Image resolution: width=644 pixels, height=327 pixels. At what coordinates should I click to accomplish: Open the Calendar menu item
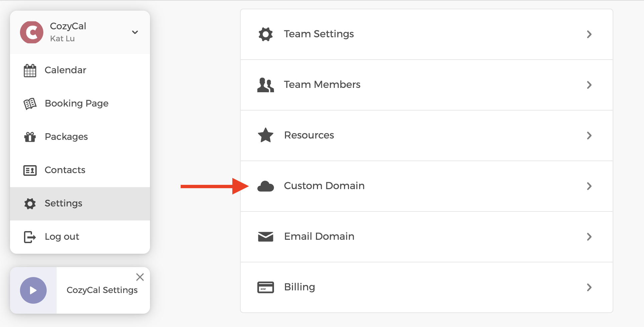pyautogui.click(x=80, y=70)
